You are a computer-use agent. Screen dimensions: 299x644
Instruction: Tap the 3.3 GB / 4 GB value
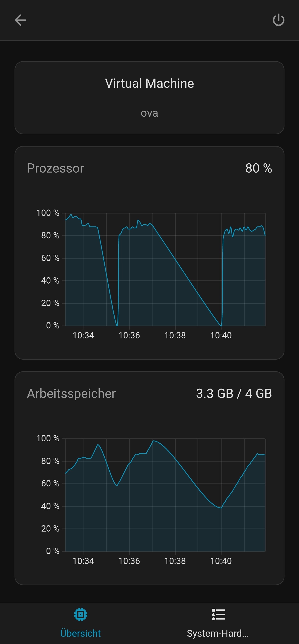tap(234, 394)
